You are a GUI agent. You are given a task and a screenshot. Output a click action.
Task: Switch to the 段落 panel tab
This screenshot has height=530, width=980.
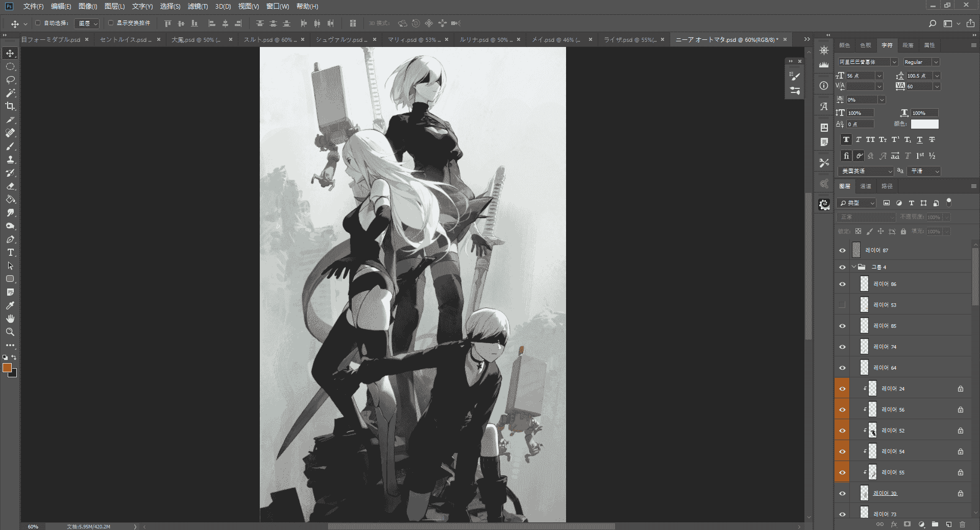coord(908,45)
